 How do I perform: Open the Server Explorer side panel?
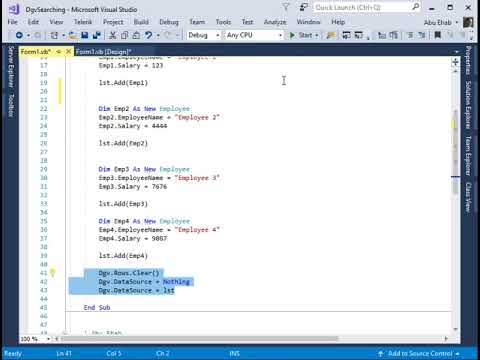pyautogui.click(x=11, y=67)
